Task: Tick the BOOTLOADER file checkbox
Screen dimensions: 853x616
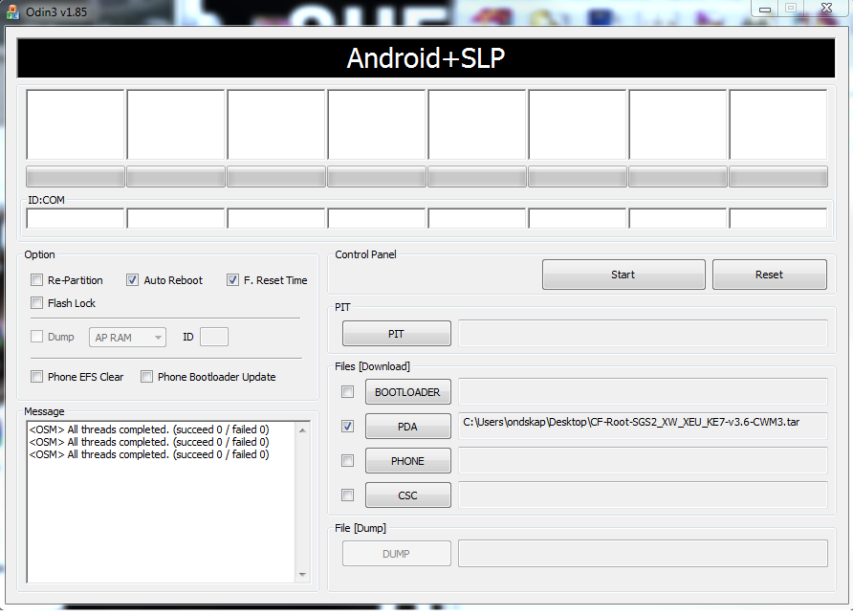Action: pos(348,392)
